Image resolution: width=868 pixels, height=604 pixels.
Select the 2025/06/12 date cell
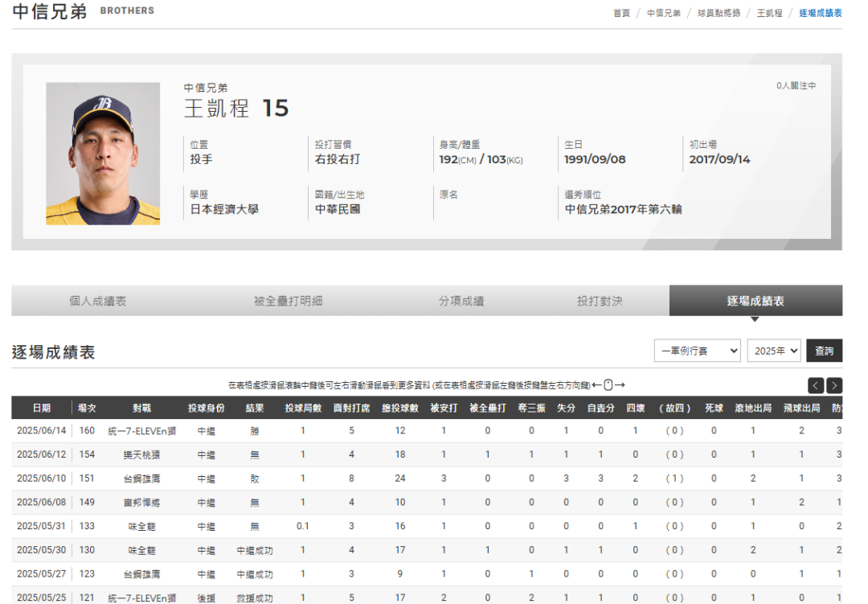click(42, 454)
